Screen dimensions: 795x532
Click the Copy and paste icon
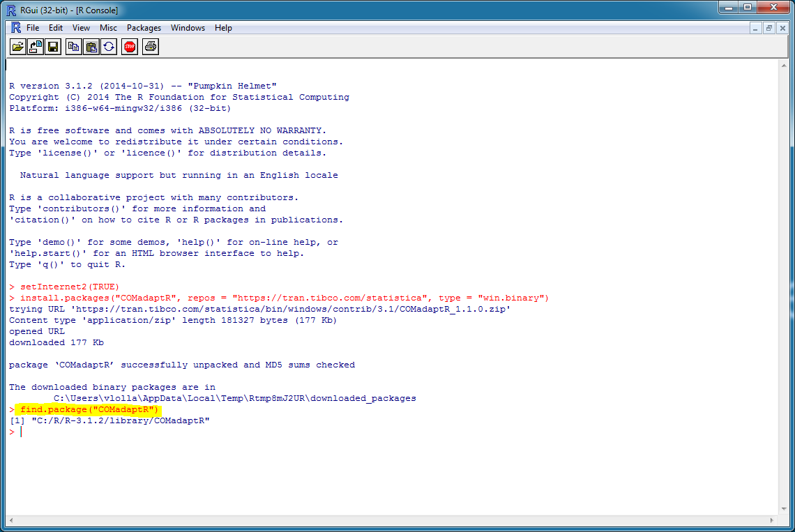click(x=109, y=47)
